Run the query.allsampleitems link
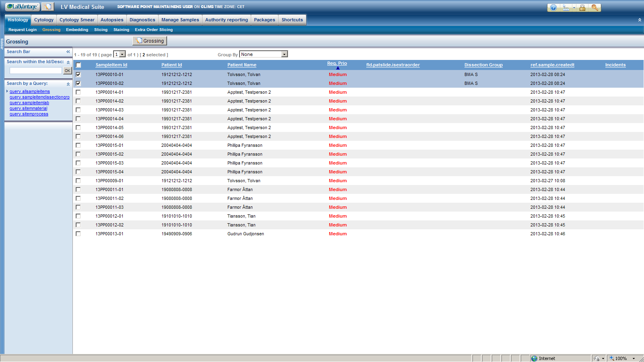644x362 pixels. [30, 92]
